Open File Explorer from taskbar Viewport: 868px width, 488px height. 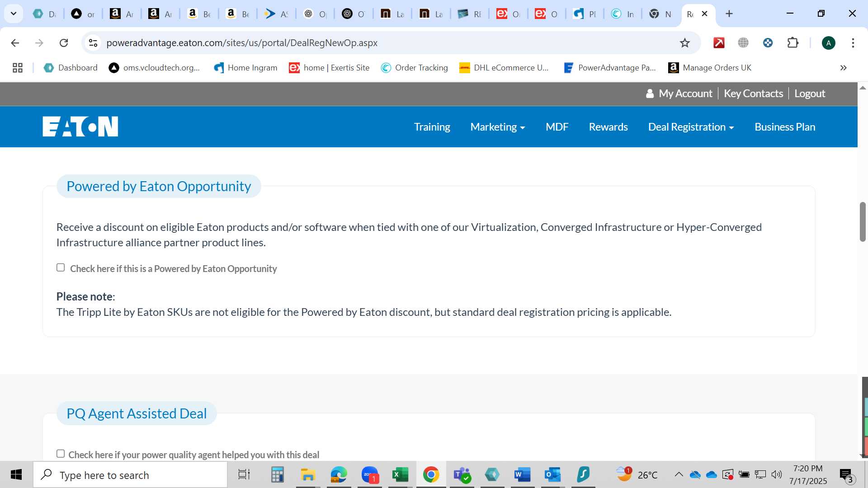(308, 475)
